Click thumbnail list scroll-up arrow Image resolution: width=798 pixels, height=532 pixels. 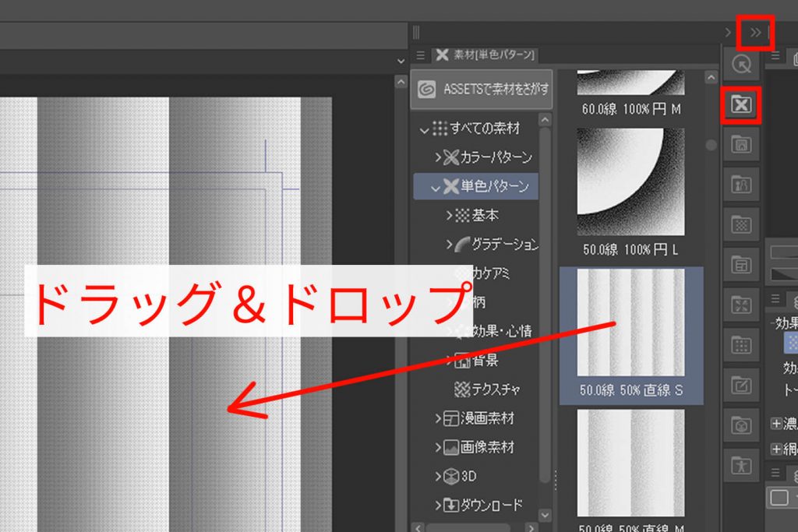(711, 77)
